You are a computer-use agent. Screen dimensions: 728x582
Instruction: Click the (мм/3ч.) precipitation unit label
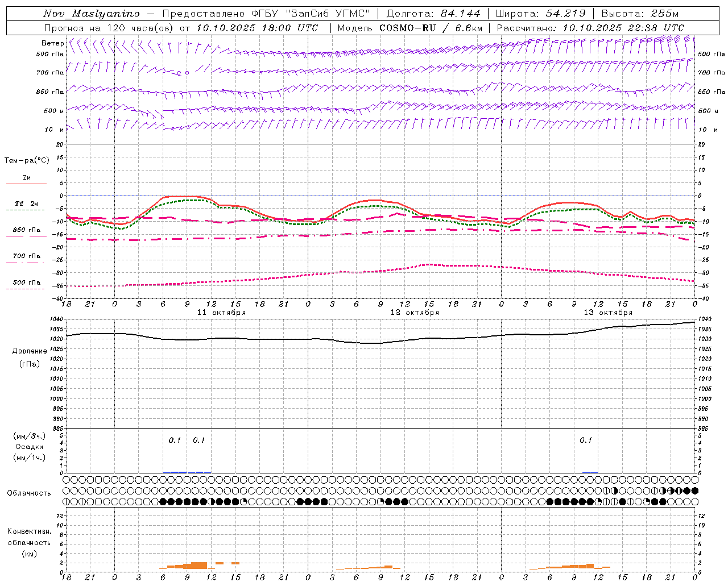(30, 436)
